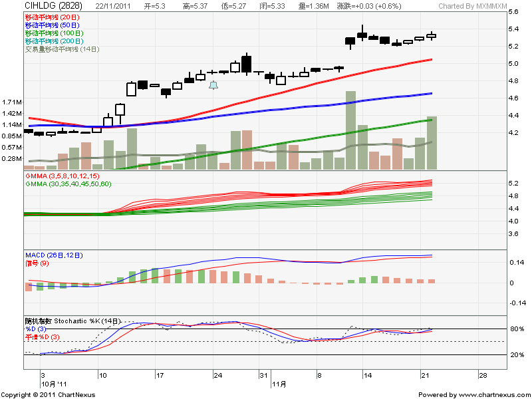This screenshot has height=399, width=532.
Task: Click the tallest green volume bar
Action: [350, 130]
